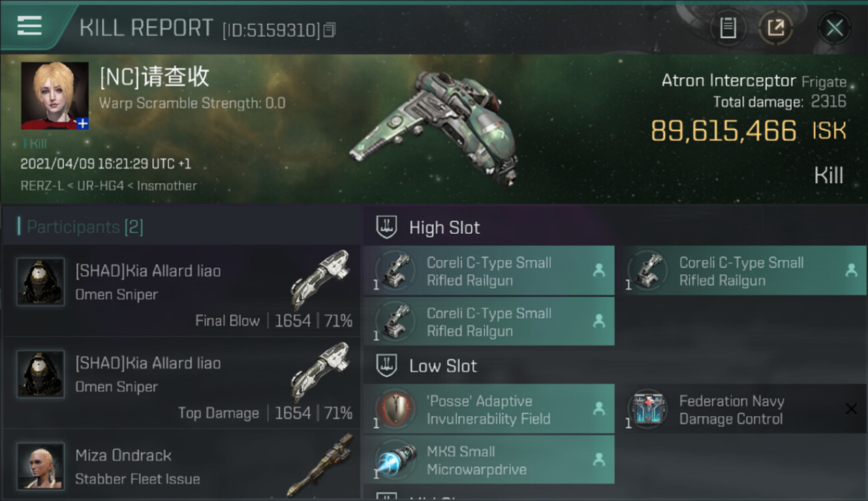The image size is (868, 501).
Task: Click the MK9 Small Microwarpdrive module icon
Action: (395, 460)
